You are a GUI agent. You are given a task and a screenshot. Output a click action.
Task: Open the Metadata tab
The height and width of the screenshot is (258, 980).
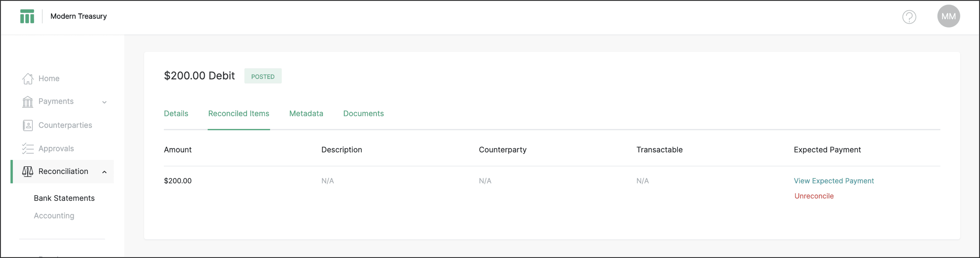[306, 113]
